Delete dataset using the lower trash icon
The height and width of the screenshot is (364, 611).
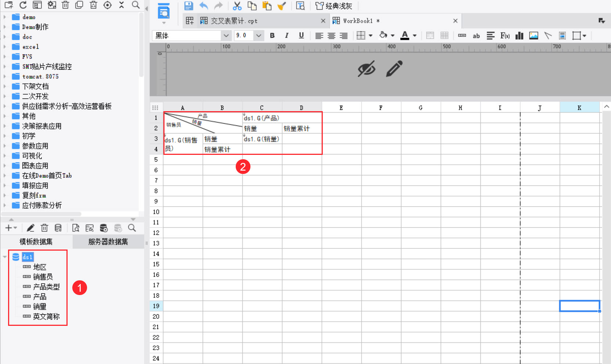(44, 228)
